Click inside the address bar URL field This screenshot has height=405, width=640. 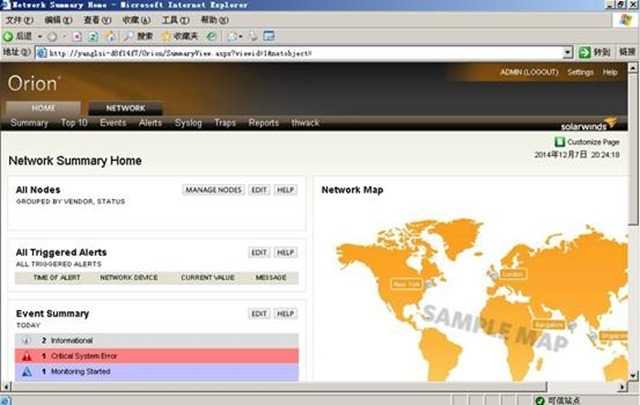304,53
